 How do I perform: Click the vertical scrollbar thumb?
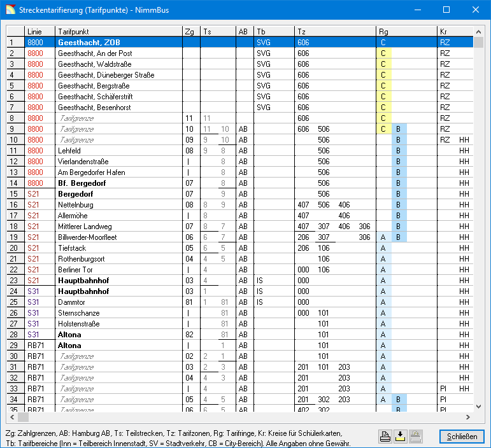[x=478, y=43]
